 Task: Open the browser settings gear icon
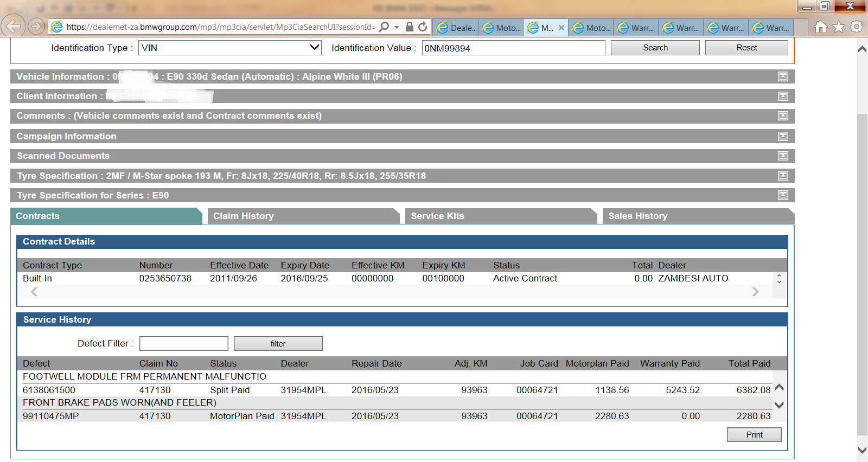pyautogui.click(x=857, y=27)
